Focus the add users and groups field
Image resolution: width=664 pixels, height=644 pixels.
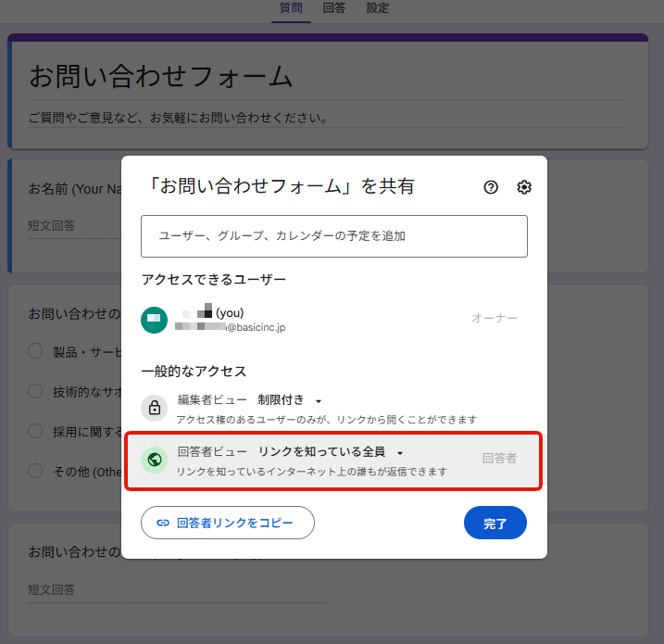(333, 236)
